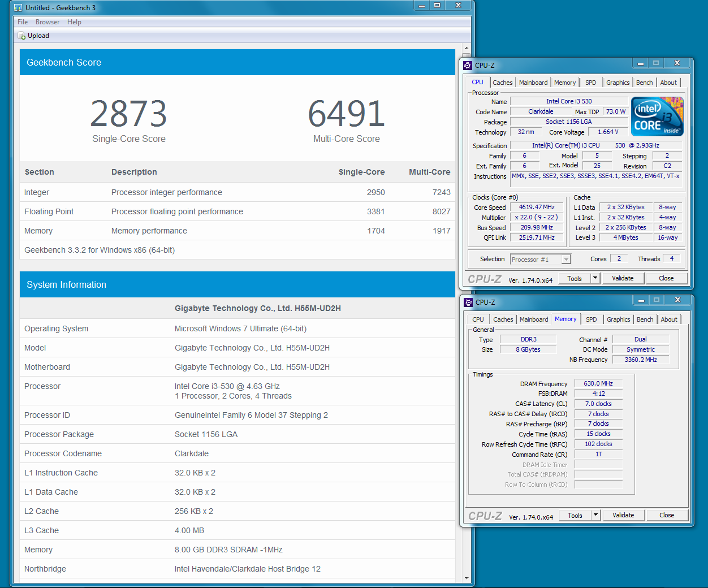Click the Geekbench Score section header

[x=238, y=62]
